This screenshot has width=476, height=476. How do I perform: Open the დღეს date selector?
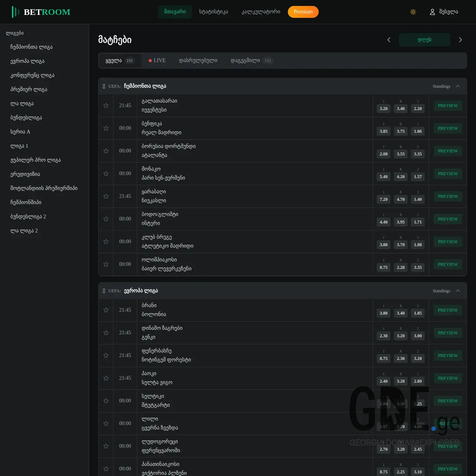(425, 40)
